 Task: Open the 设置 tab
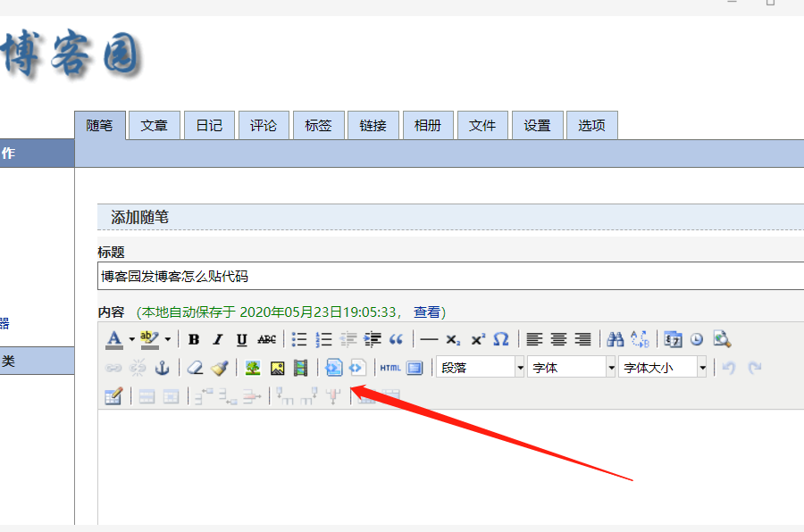pyautogui.click(x=538, y=126)
